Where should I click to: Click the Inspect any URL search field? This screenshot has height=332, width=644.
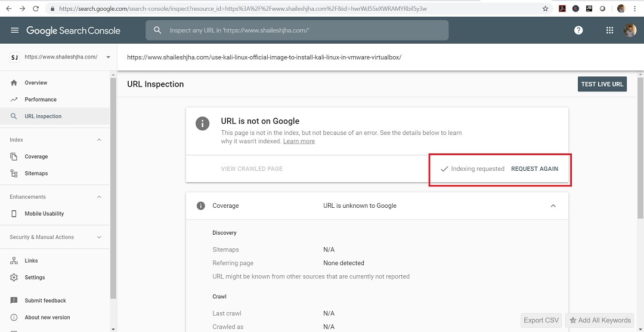297,30
